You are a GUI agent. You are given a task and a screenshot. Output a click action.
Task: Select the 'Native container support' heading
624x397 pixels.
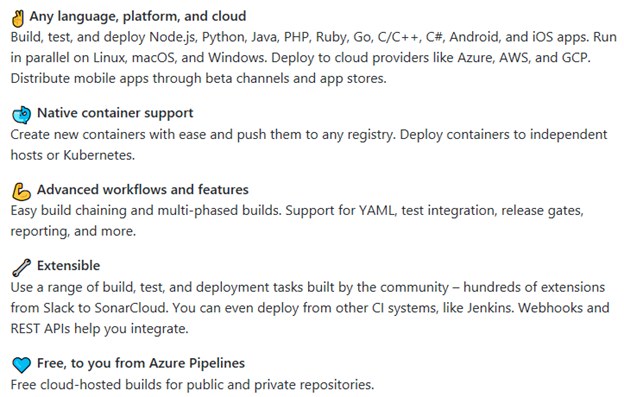coord(115,113)
